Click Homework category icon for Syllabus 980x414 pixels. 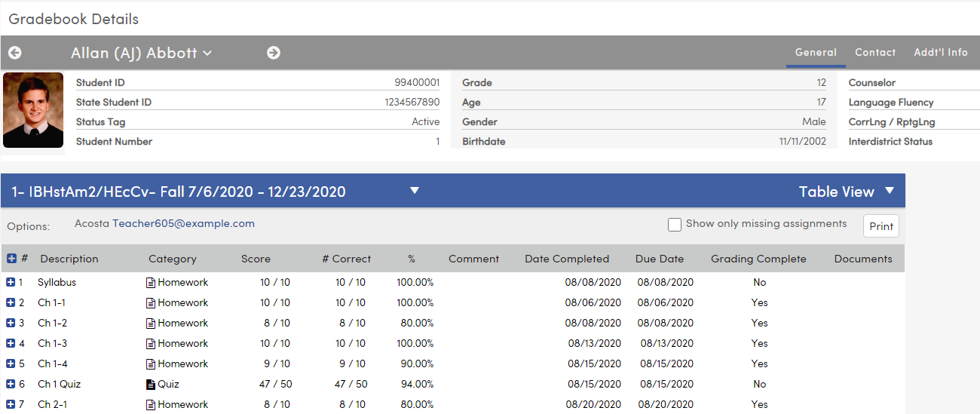click(151, 283)
